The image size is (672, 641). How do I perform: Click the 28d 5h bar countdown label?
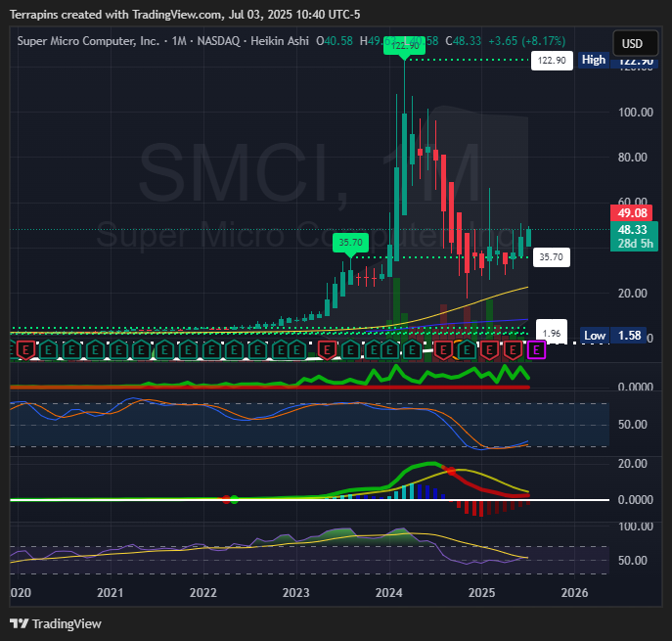(x=635, y=244)
